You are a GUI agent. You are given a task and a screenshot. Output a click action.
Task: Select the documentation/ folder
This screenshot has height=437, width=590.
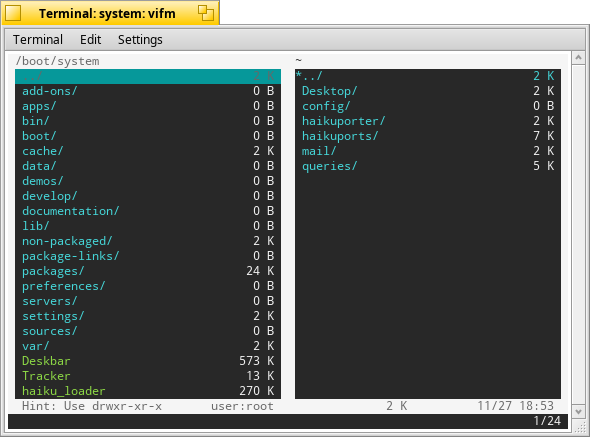[148, 211]
